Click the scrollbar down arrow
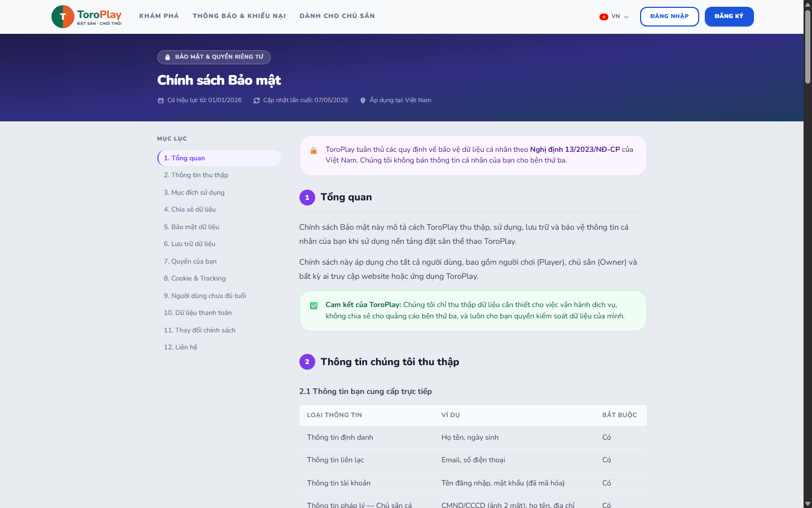The height and width of the screenshot is (508, 812). [x=807, y=503]
